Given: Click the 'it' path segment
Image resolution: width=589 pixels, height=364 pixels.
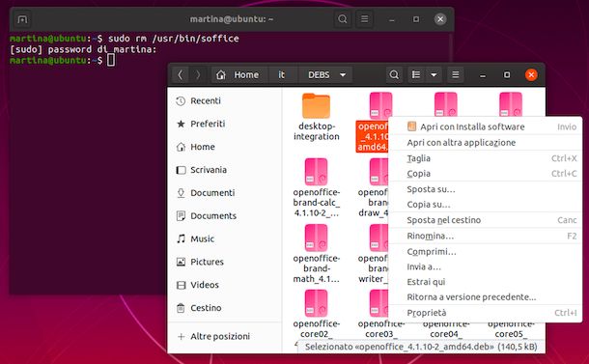Looking at the screenshot, I should click(x=281, y=74).
